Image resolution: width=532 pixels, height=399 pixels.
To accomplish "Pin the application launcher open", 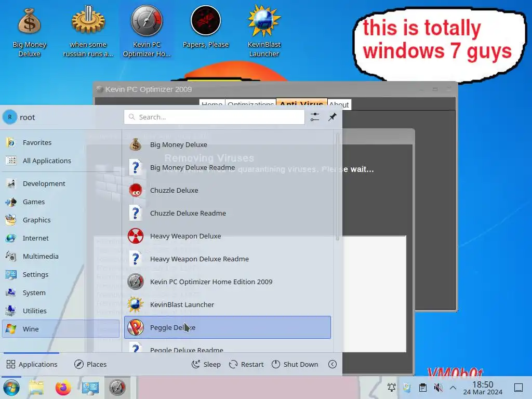I will [332, 117].
